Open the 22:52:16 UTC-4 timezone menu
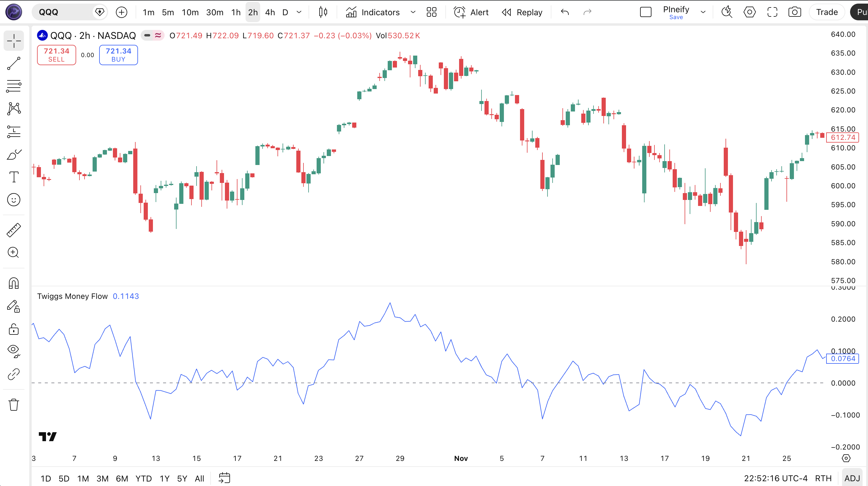This screenshot has height=486, width=868. point(776,478)
